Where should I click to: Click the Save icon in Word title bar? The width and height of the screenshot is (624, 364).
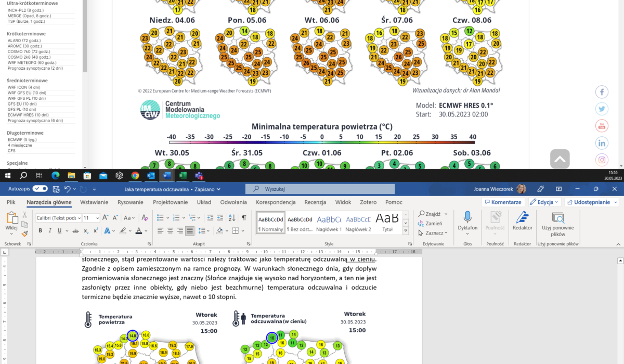55,189
